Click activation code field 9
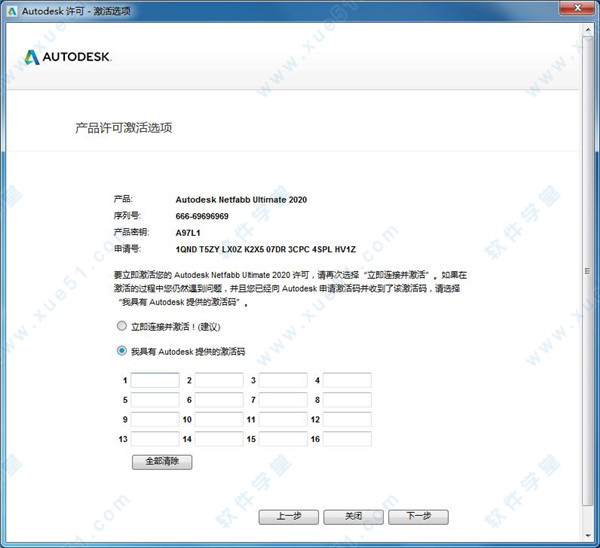 (x=155, y=419)
